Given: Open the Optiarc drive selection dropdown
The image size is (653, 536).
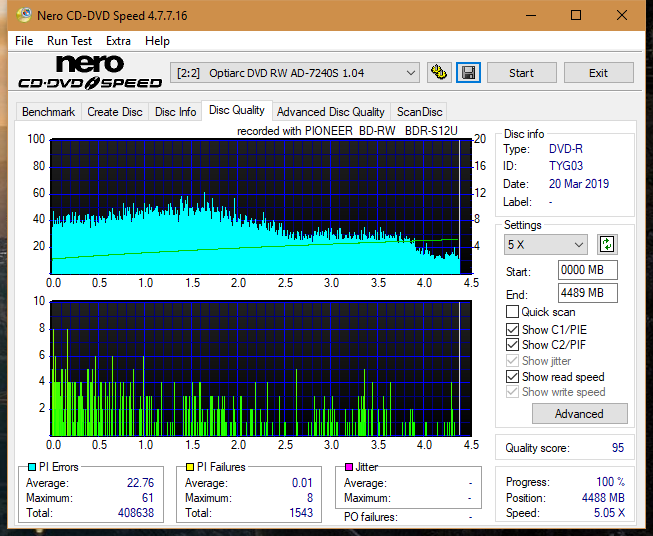Looking at the screenshot, I should coord(295,73).
